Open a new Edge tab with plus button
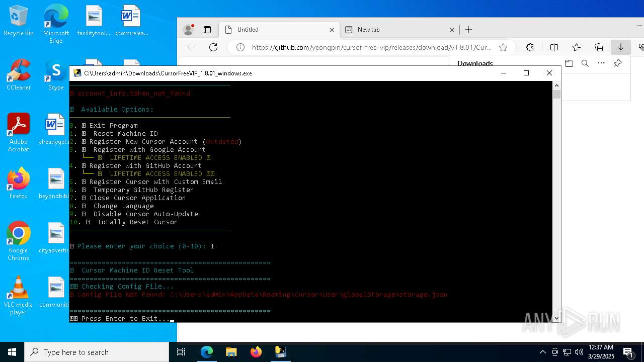 point(468,30)
